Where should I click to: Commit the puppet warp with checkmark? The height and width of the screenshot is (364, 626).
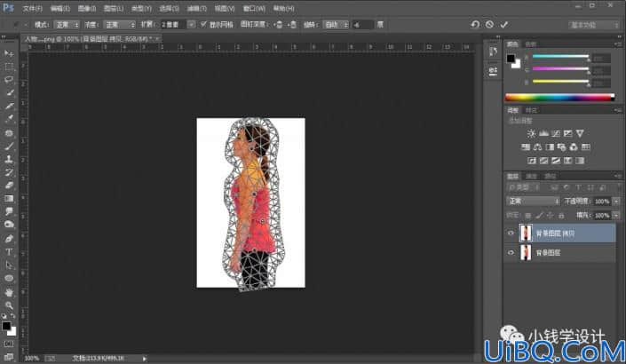504,24
